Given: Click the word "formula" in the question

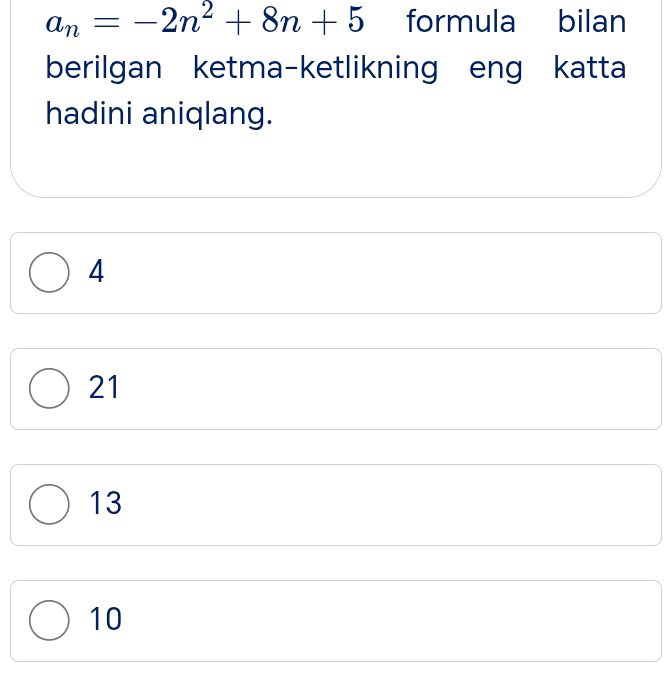Looking at the screenshot, I should (x=461, y=21).
